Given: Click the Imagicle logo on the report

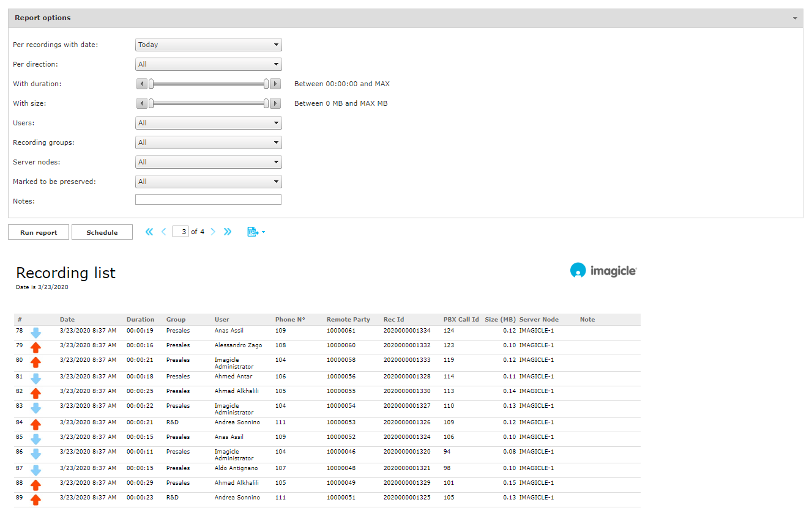Looking at the screenshot, I should 603,270.
